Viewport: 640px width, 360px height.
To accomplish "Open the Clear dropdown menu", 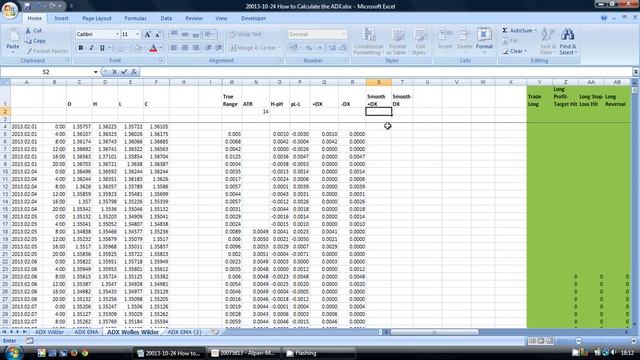I will [514, 51].
